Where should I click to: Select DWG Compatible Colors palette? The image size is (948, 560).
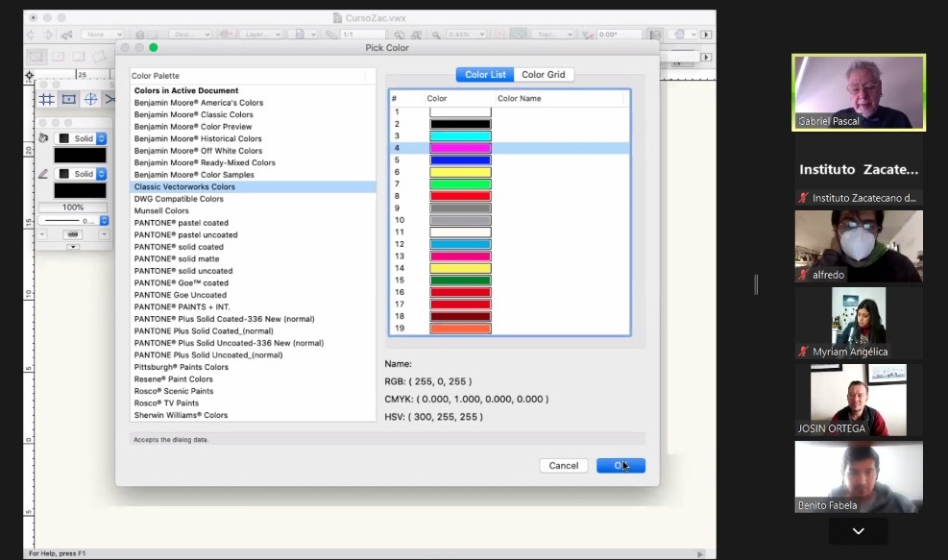[x=253, y=199]
